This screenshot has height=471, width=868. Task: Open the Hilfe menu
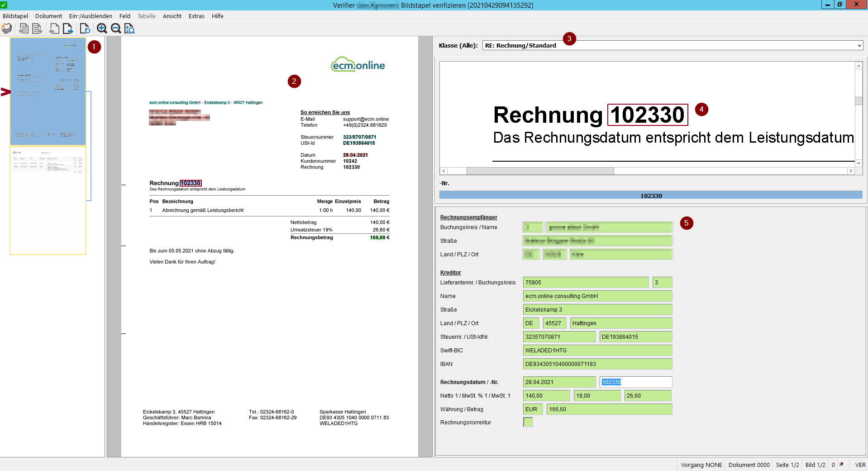[218, 16]
